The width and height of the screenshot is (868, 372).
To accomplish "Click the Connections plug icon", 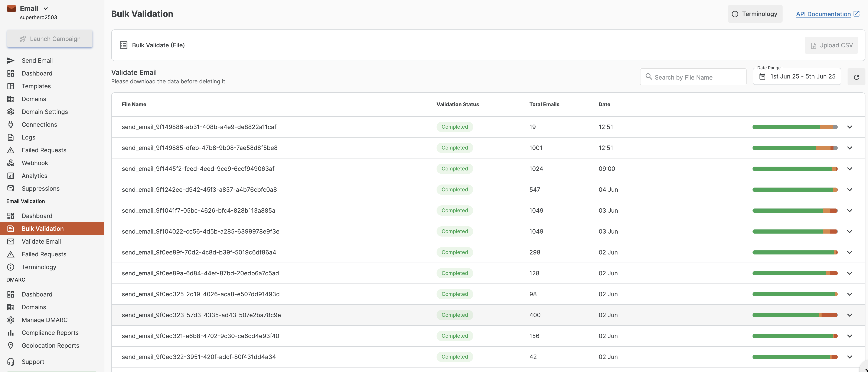I will 11,125.
